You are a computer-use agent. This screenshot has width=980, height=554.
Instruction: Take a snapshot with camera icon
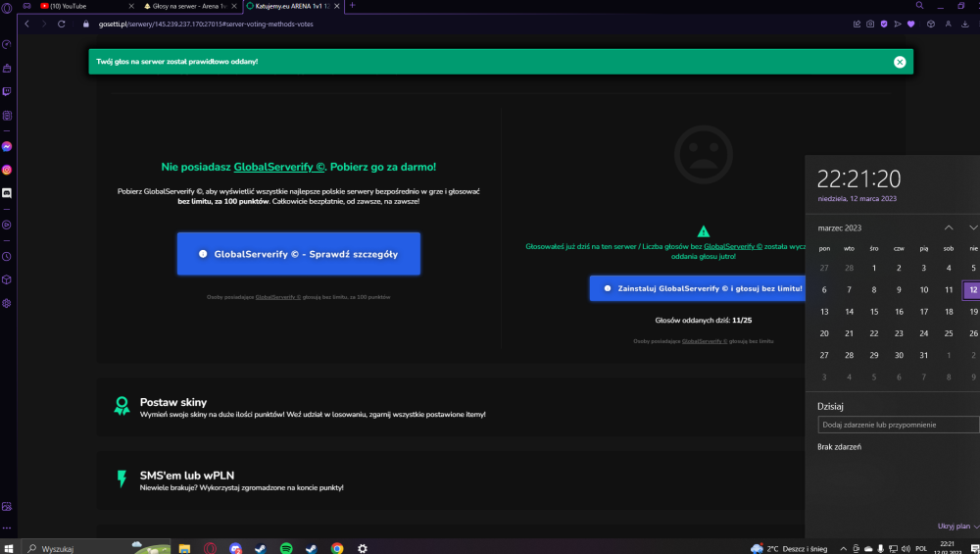pyautogui.click(x=870, y=24)
